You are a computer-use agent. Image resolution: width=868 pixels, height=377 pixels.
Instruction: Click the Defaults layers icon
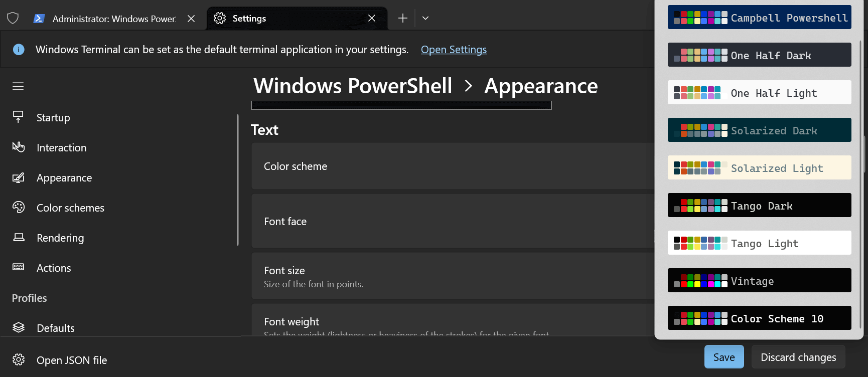[x=19, y=328]
